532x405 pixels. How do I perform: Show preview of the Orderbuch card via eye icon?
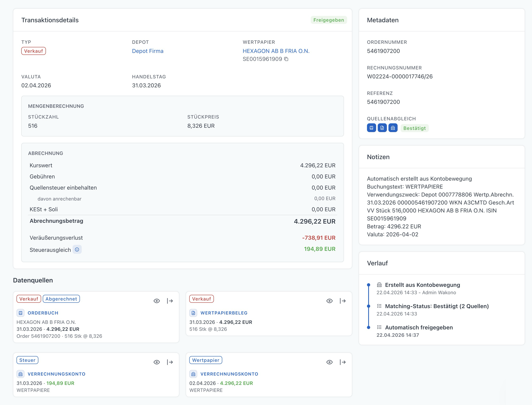(157, 301)
